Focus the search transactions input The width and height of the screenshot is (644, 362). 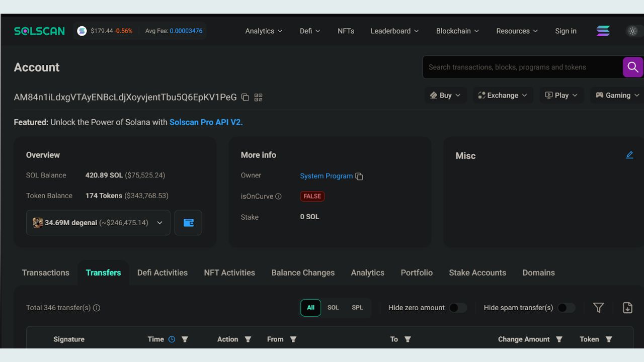tap(522, 67)
